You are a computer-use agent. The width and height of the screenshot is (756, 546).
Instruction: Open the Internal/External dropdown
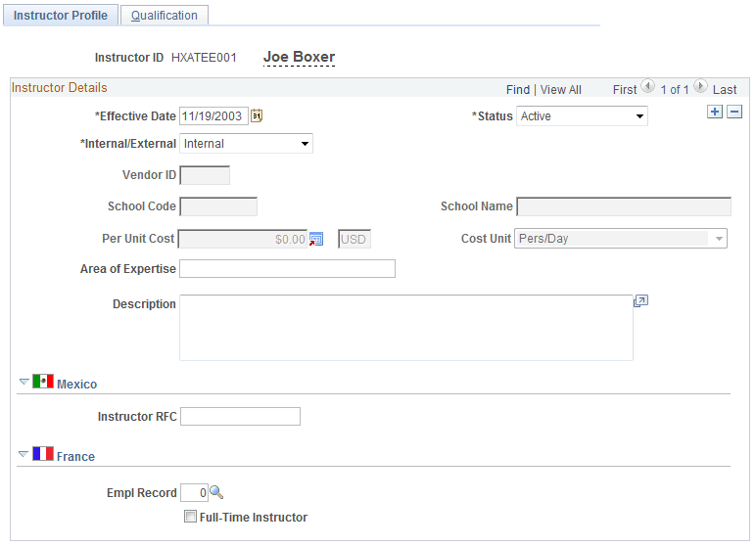point(246,144)
